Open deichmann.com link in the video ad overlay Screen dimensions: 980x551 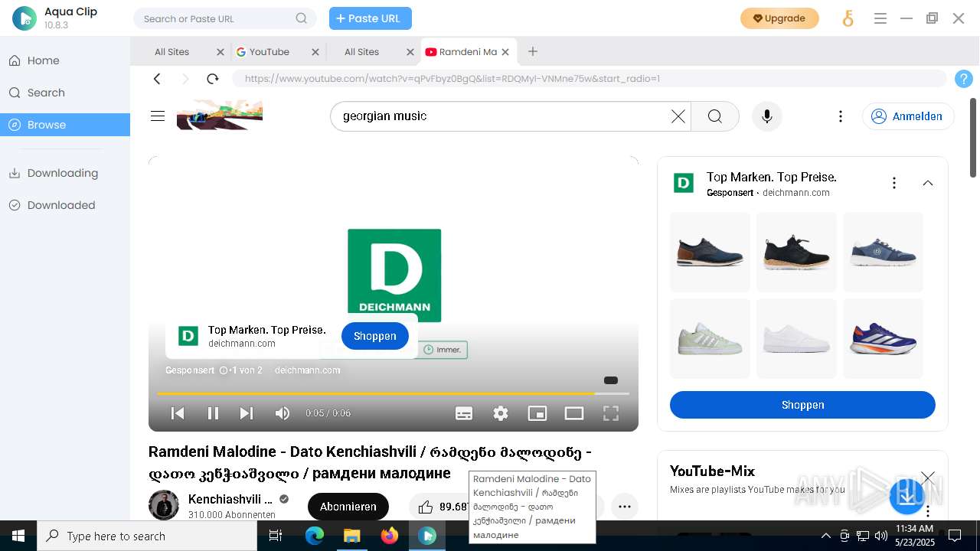[x=307, y=370]
